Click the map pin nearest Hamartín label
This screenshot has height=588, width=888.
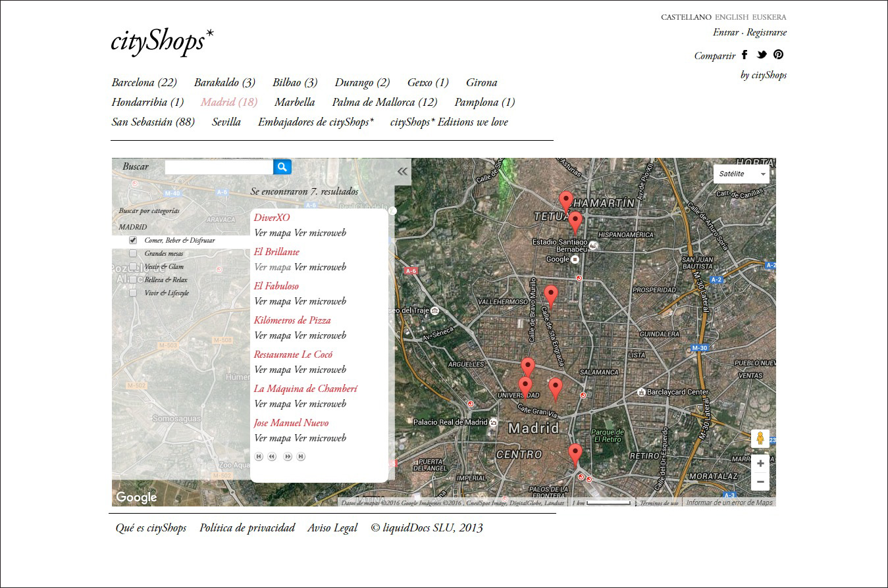pos(565,201)
